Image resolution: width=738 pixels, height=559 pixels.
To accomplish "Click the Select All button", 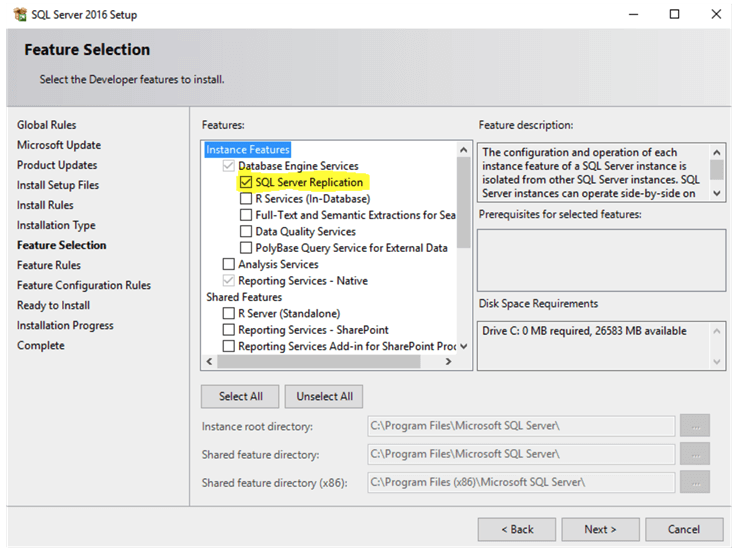I will (x=240, y=396).
